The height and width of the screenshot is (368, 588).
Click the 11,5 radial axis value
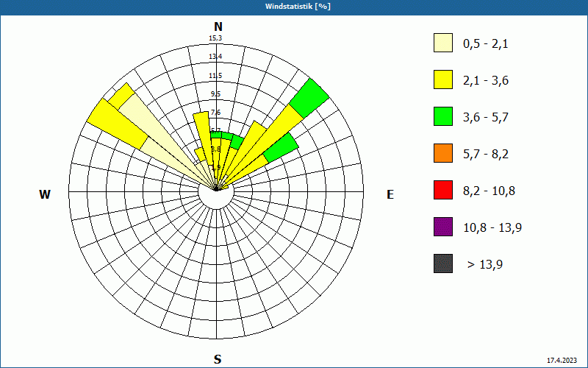[x=215, y=76]
